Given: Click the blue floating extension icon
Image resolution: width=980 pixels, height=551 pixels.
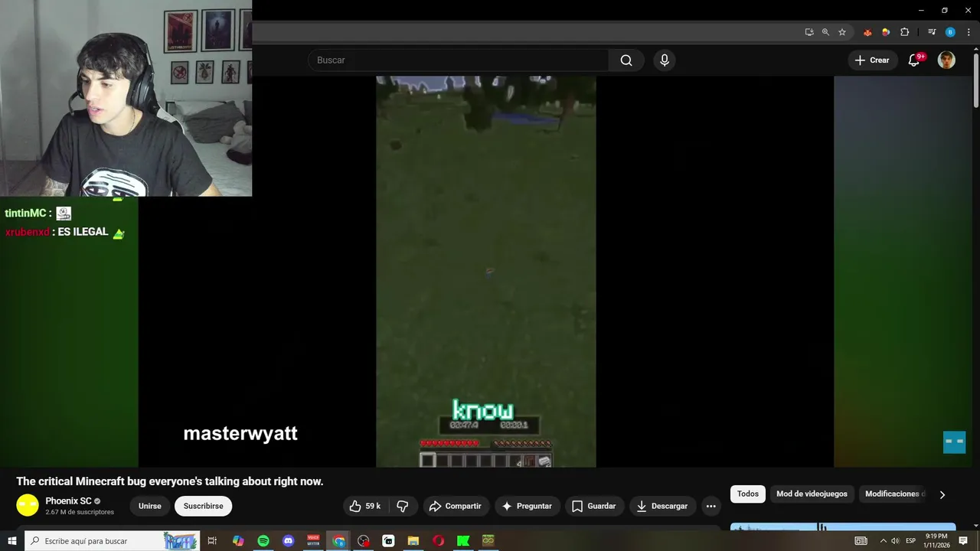Looking at the screenshot, I should click(954, 442).
